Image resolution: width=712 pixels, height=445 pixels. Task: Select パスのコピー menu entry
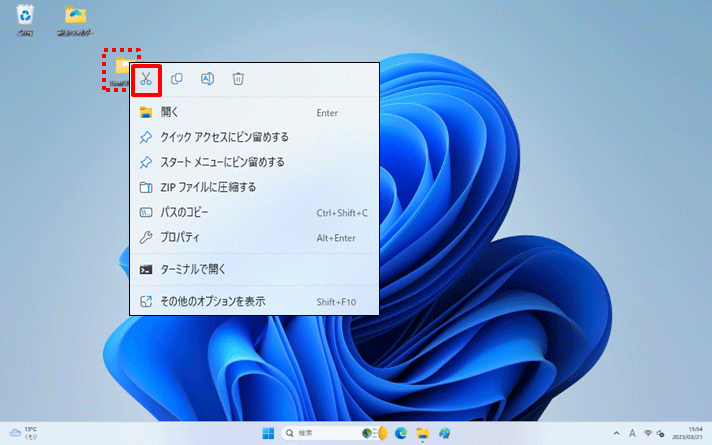[x=254, y=212]
